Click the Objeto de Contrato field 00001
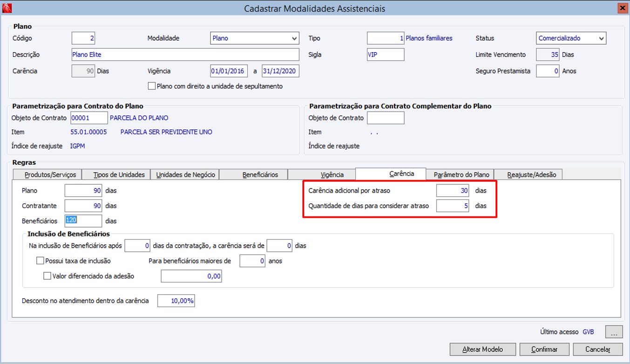Screen dimensions: 630x364 pos(89,118)
